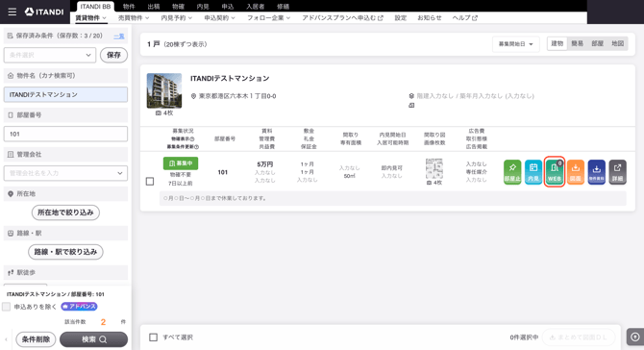Click the 部屋番号 input field
Viewport: 644px width, 350px height.
coord(65,134)
